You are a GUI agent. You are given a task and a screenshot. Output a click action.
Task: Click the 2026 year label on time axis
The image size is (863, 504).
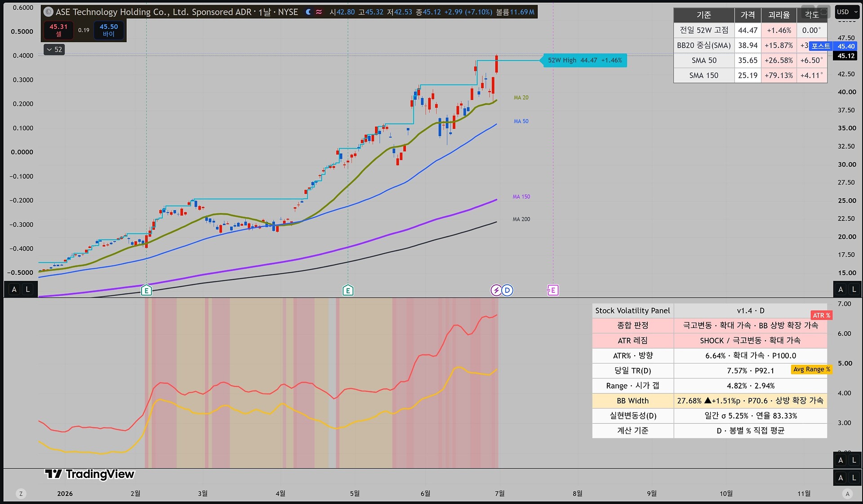[x=65, y=494]
